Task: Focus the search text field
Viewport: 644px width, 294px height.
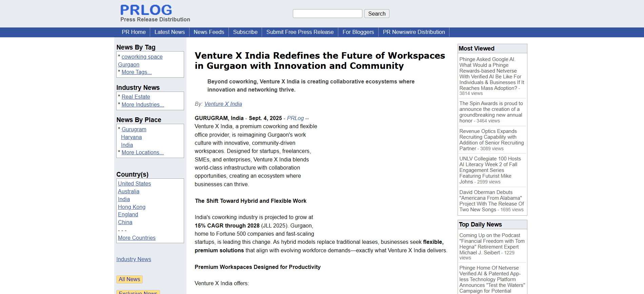Action: coord(327,14)
